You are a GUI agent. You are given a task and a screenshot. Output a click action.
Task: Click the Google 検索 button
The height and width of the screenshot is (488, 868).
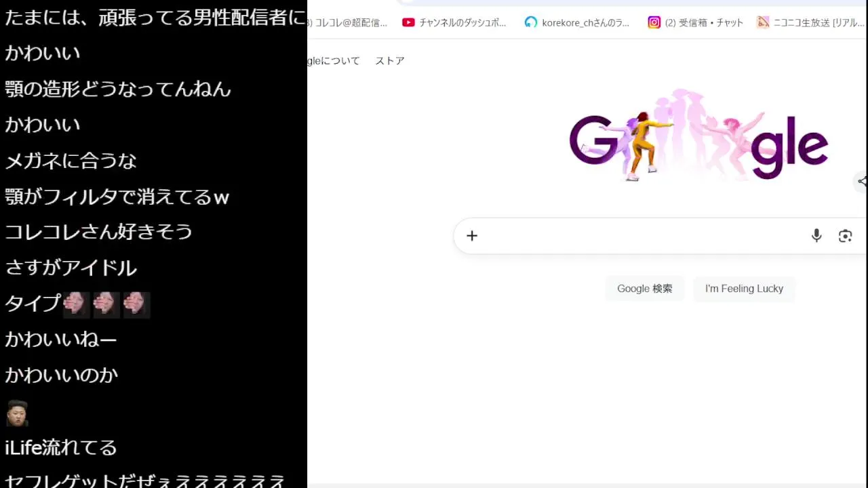[645, 289]
